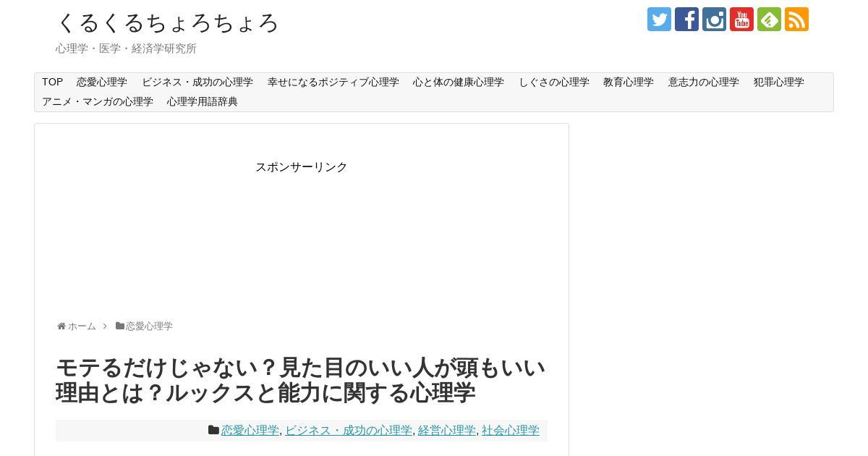Open the YouTube social icon
868x456 pixels.
(x=741, y=19)
